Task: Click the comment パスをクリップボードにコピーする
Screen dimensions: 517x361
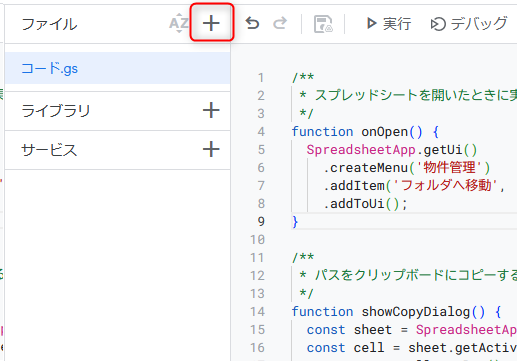Action: point(415,276)
